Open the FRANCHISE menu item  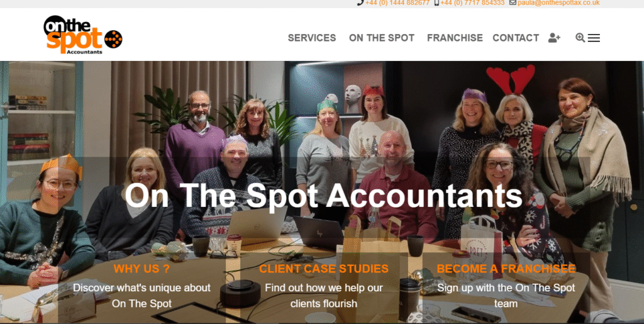point(455,38)
